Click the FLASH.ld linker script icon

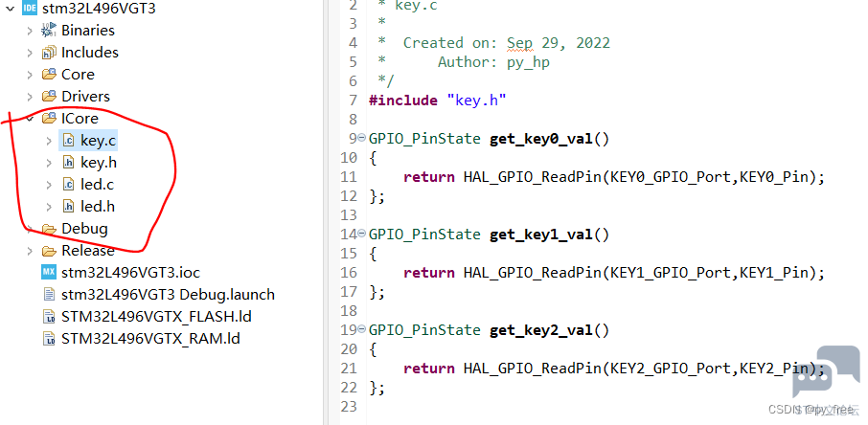coord(49,317)
